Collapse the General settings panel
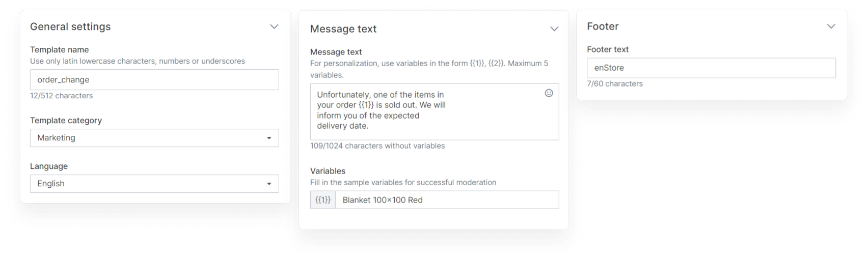The width and height of the screenshot is (868, 260). click(x=274, y=26)
